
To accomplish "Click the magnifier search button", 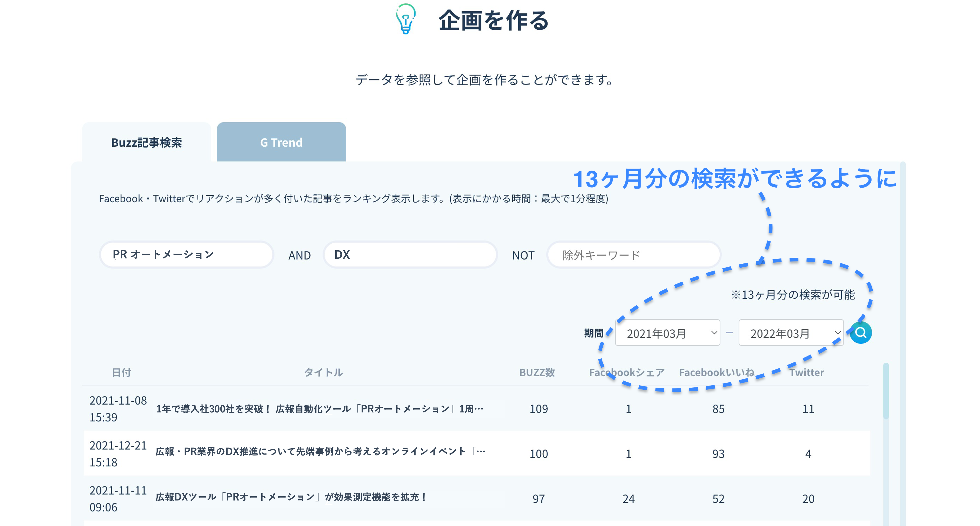I will pyautogui.click(x=860, y=333).
